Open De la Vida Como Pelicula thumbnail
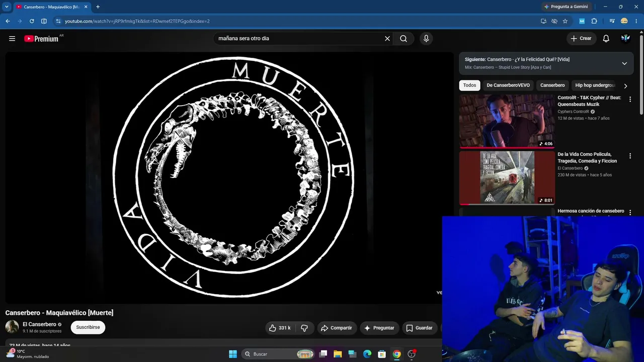This screenshot has width=644, height=362. point(507,177)
